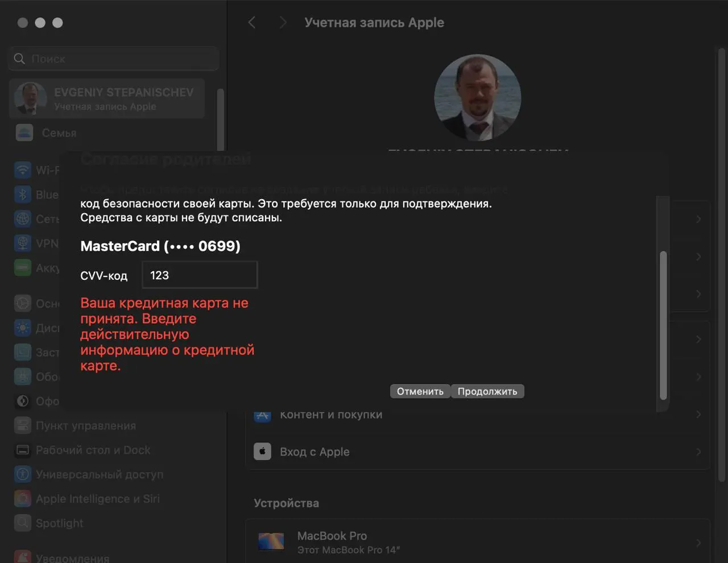Go forward with the right chevron
Viewport: 728px width, 563px height.
point(283,23)
